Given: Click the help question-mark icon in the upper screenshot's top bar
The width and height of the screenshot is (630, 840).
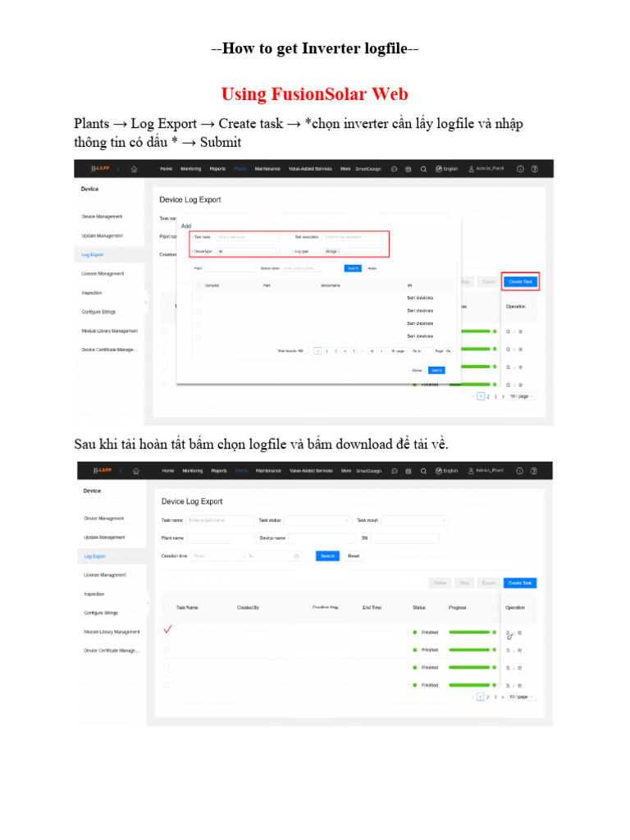Looking at the screenshot, I should [535, 169].
